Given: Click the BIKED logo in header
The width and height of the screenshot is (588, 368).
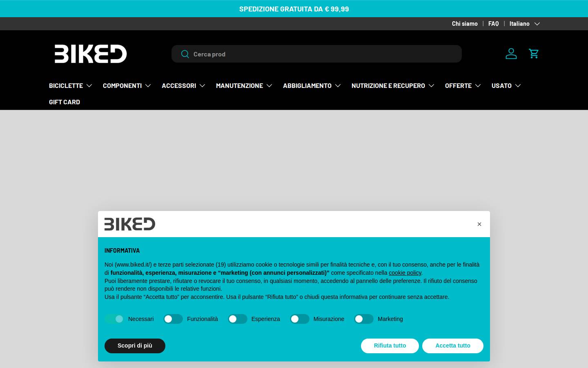Looking at the screenshot, I should (x=91, y=54).
